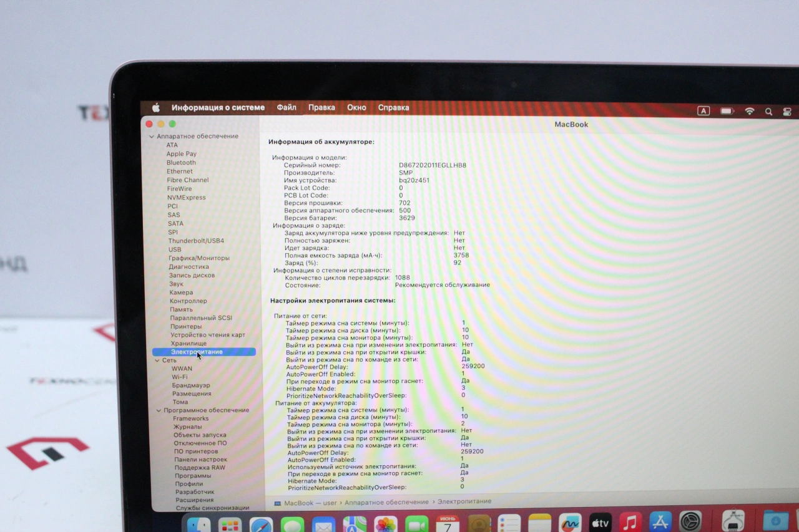Image resolution: width=799 pixels, height=532 pixels.
Task: Start FaceTime from the Dock
Action: [x=417, y=525]
